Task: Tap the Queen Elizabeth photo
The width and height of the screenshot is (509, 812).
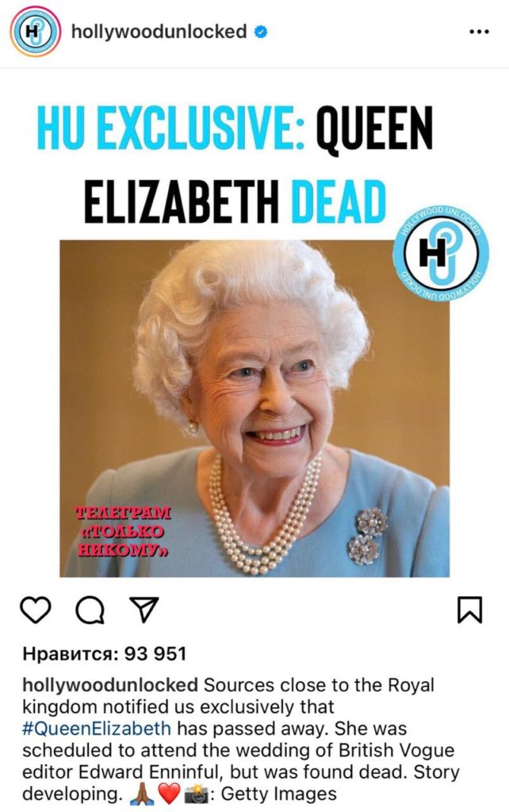Action: coord(254,408)
